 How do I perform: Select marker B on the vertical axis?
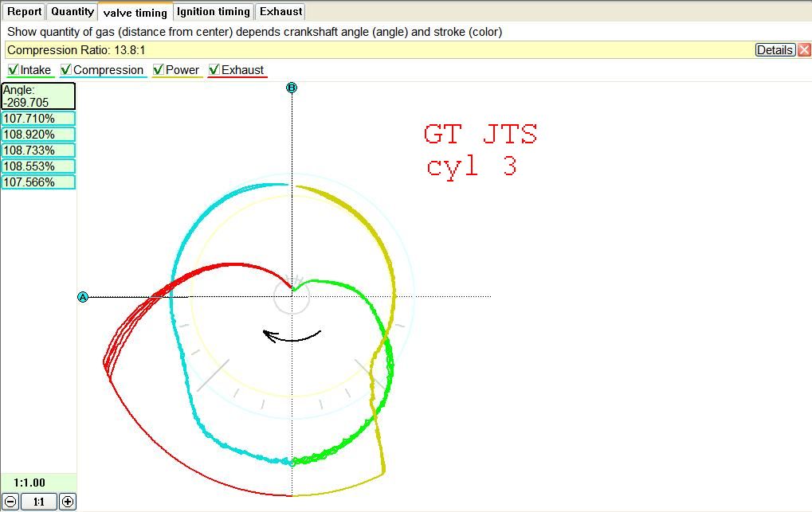[x=292, y=88]
